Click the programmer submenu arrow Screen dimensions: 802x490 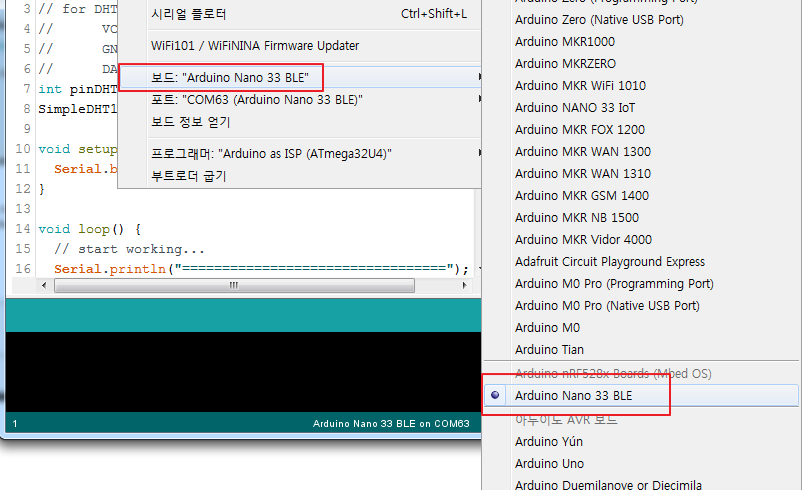[479, 152]
